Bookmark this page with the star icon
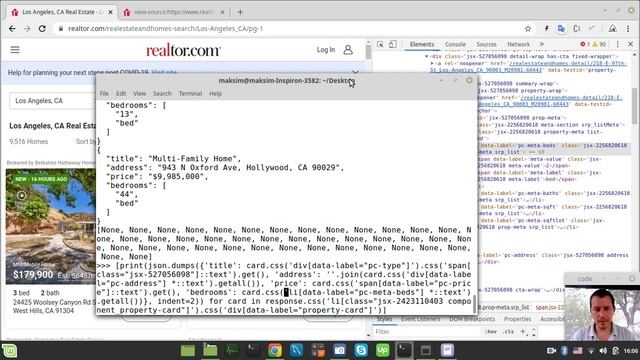The width and height of the screenshot is (640, 360). pos(528,29)
